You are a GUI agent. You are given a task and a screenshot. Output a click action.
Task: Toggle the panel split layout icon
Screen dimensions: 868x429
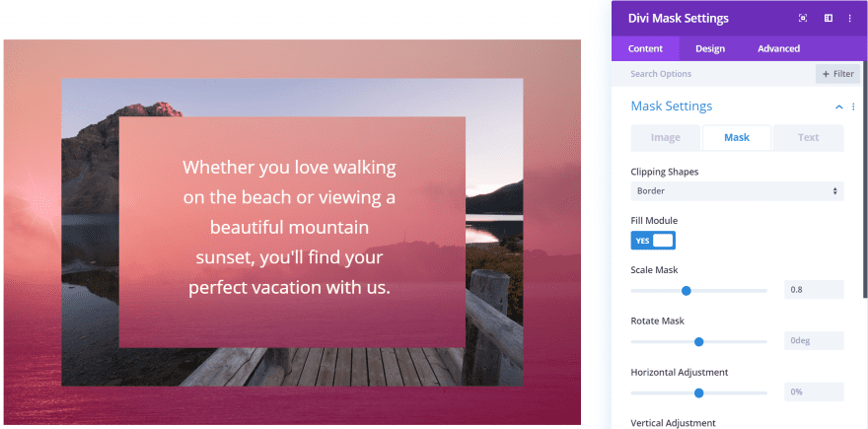pos(829,19)
